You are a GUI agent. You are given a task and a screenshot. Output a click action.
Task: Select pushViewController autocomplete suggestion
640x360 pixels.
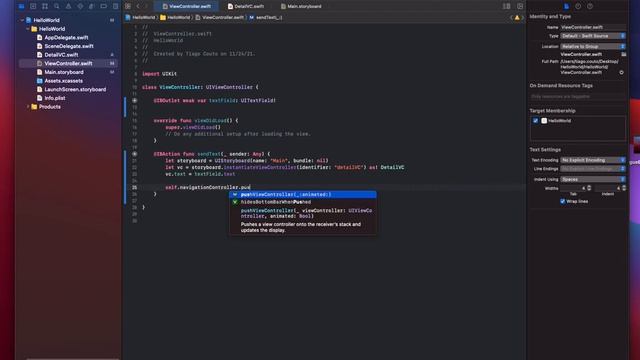(303, 195)
